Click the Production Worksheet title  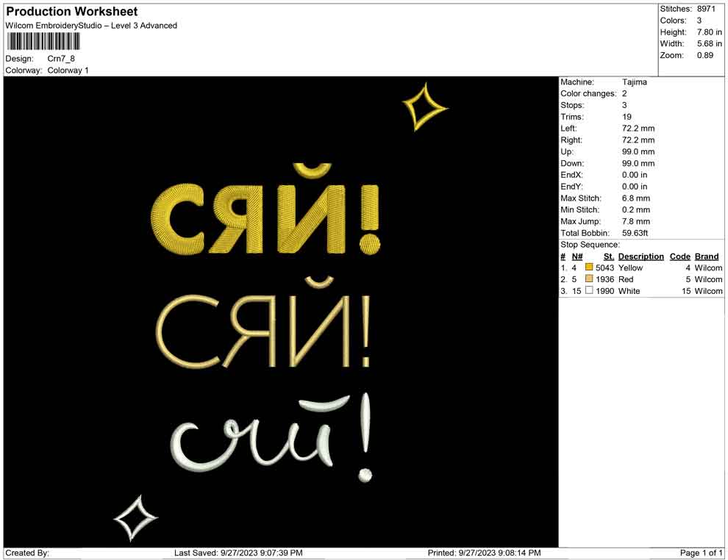tap(72, 12)
